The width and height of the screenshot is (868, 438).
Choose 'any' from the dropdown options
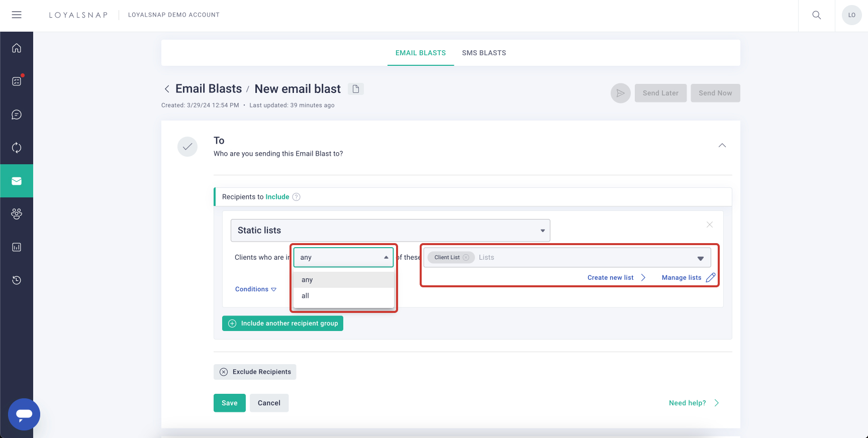[x=344, y=280]
